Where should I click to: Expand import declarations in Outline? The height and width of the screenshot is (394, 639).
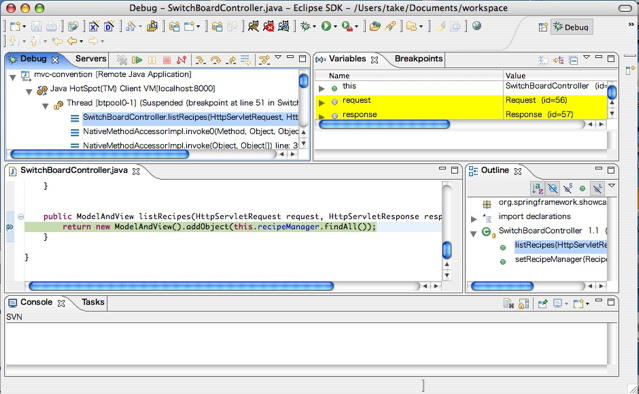[x=474, y=219]
